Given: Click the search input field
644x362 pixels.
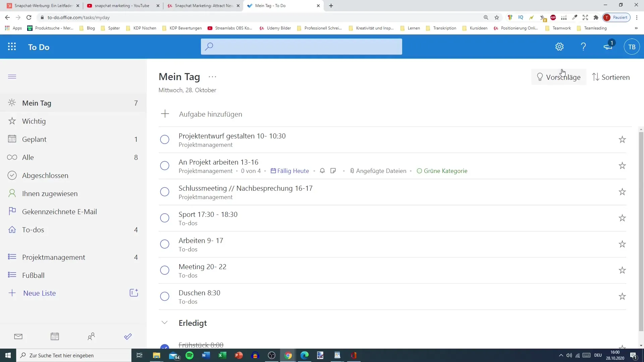Looking at the screenshot, I should click(x=302, y=47).
